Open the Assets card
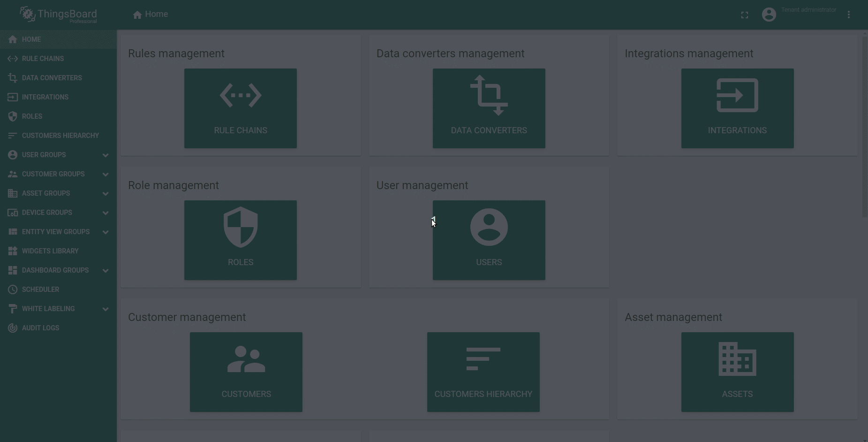Viewport: 868px width, 442px height. pyautogui.click(x=737, y=372)
